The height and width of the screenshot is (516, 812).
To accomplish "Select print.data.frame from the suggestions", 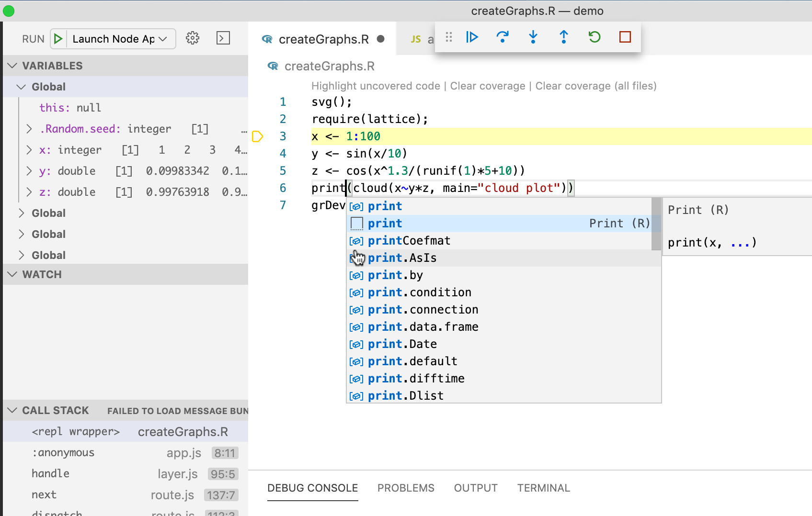I will 423,327.
